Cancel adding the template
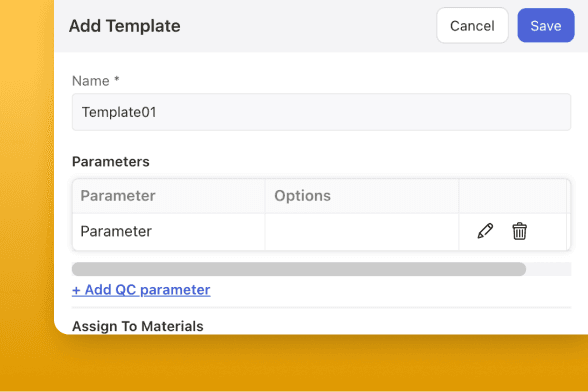The width and height of the screenshot is (588, 392). click(x=472, y=26)
